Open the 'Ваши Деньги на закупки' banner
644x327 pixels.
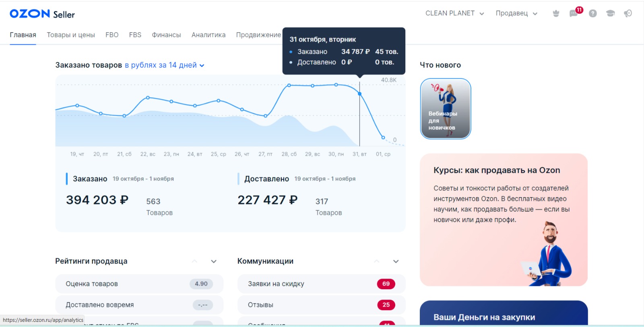504,313
